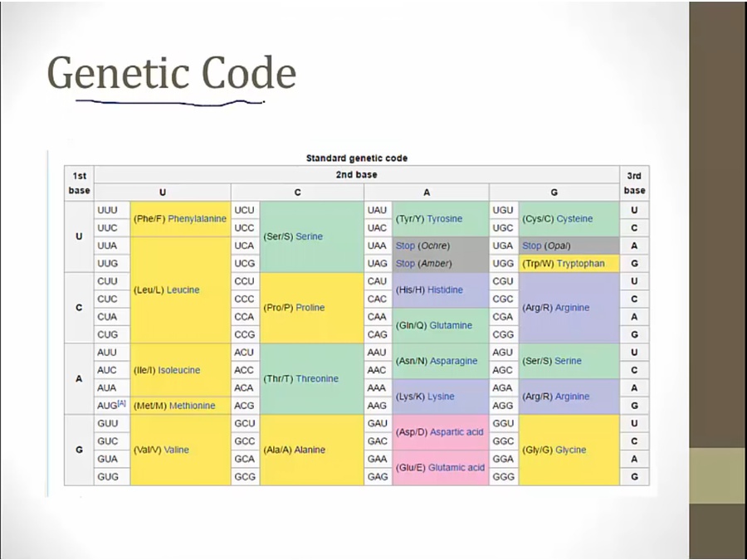Click the Isoleucine link
Image resolution: width=747 pixels, height=560 pixels.
click(178, 370)
